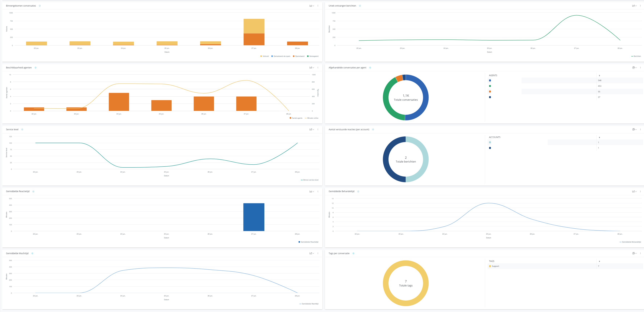Open three-dot menu of Binnengekomen conversaties panel

pyautogui.click(x=318, y=6)
